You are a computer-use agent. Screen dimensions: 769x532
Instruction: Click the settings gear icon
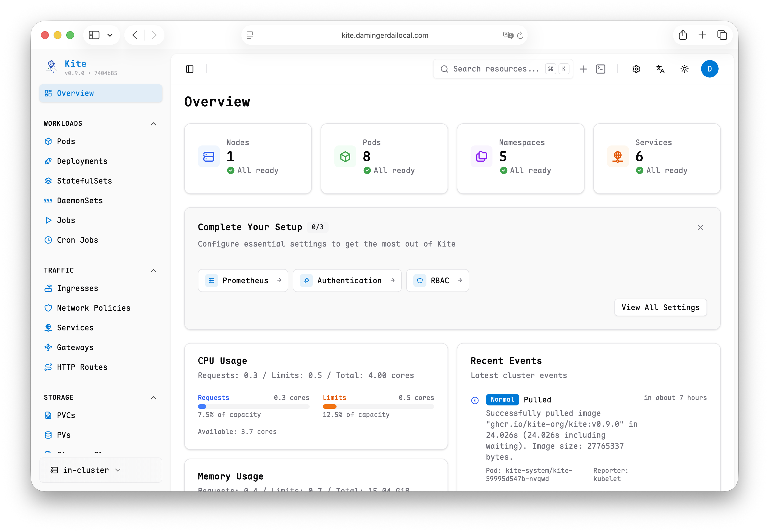point(636,69)
